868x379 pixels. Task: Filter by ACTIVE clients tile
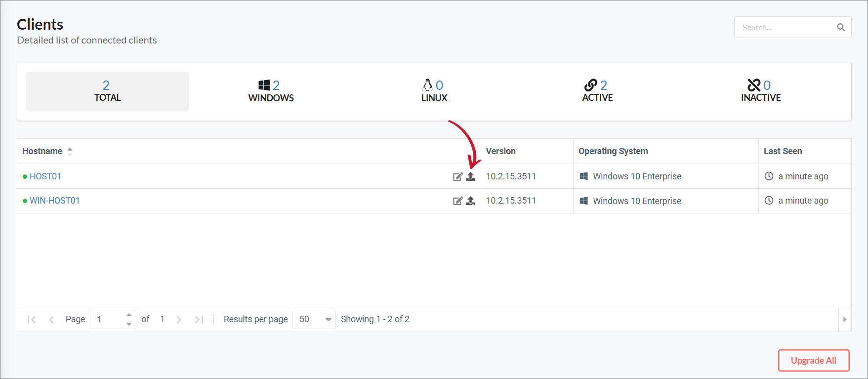[597, 91]
